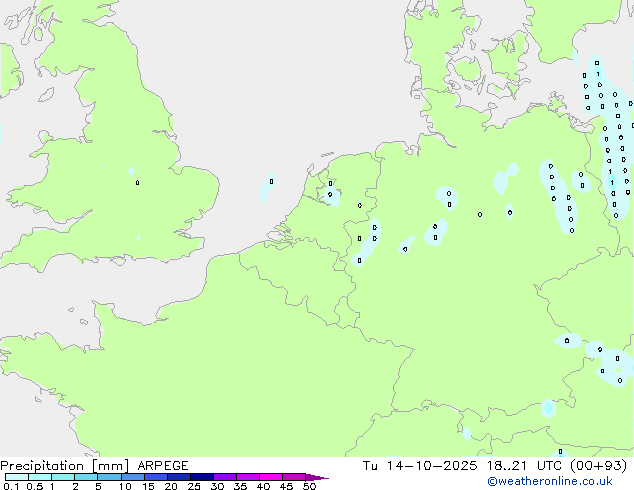The height and width of the screenshot is (490, 634).
Task: Click the precipitation marker over central England
Action: click(x=137, y=182)
